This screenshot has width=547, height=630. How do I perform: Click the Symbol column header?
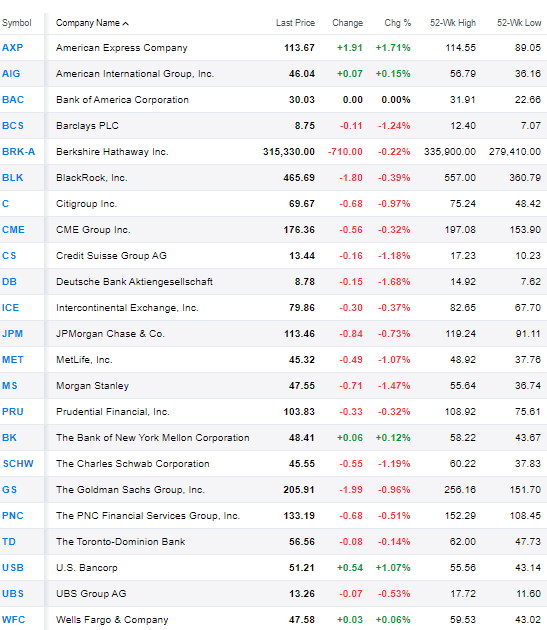(16, 23)
